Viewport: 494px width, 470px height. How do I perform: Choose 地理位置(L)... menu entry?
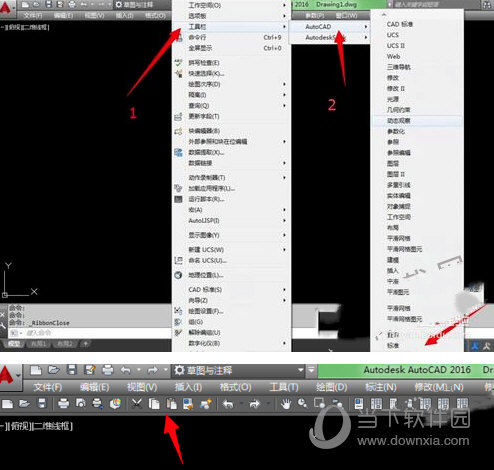click(x=231, y=275)
